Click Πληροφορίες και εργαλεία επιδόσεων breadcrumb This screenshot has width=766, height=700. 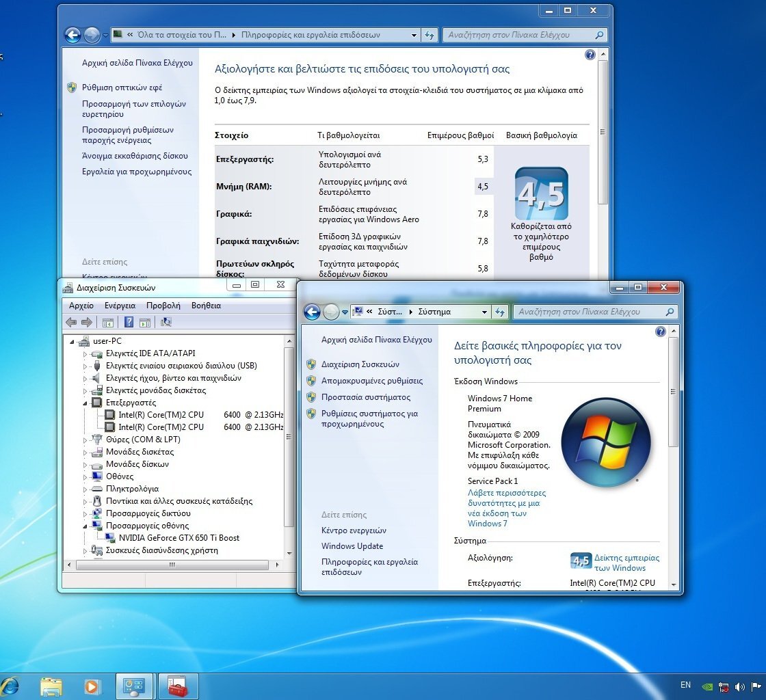(x=311, y=35)
